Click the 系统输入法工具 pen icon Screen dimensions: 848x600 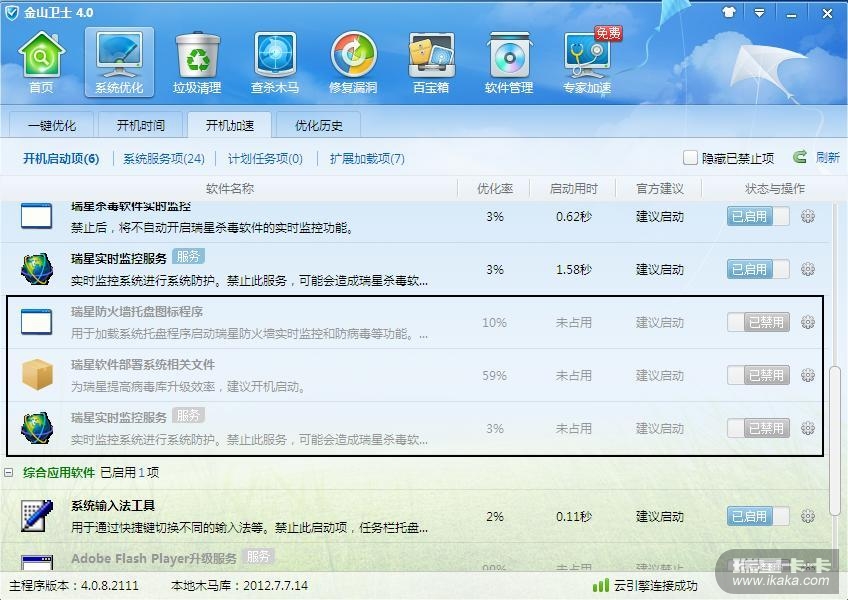pos(37,516)
